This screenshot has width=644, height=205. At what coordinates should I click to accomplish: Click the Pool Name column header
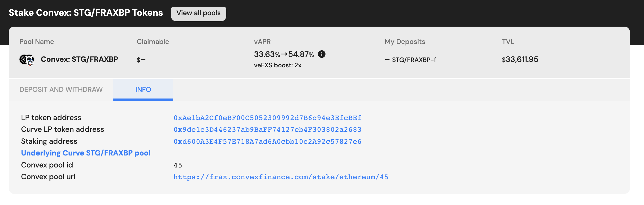37,42
